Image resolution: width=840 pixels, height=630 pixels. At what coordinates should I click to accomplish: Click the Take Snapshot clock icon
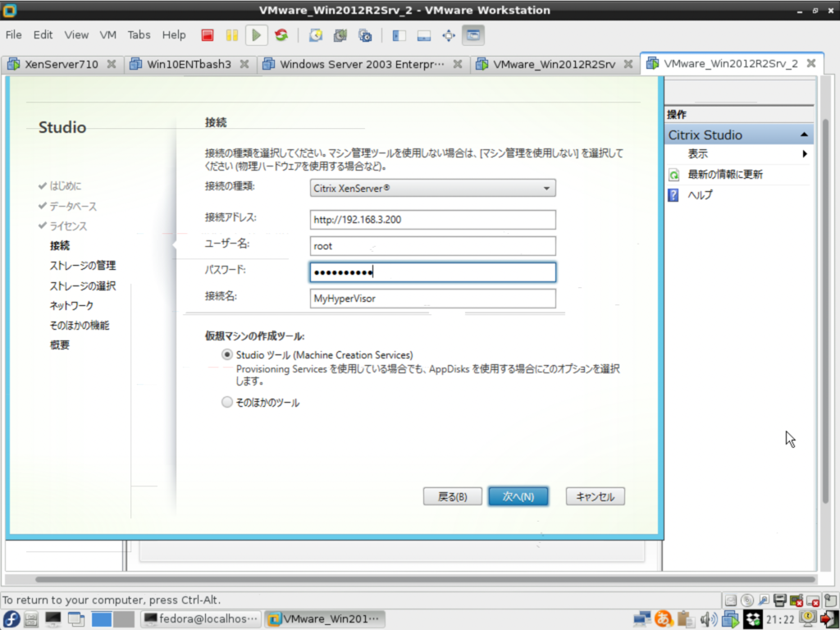(316, 35)
